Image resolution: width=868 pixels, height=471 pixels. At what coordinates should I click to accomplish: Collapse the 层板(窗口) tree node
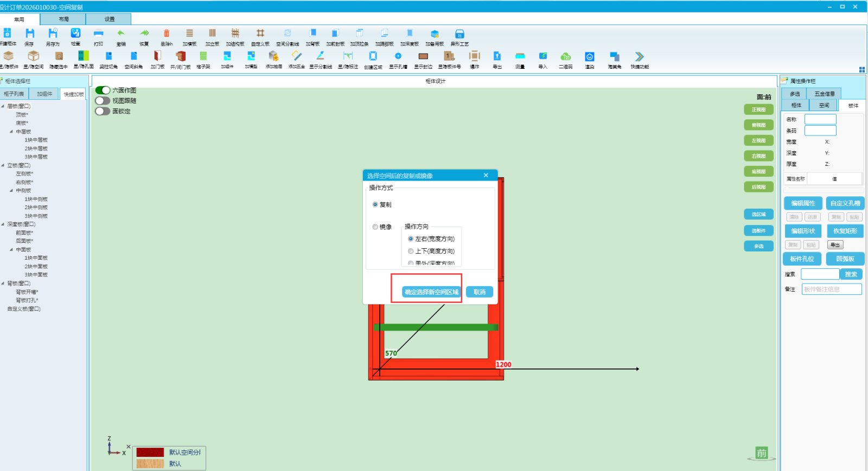pyautogui.click(x=3, y=106)
